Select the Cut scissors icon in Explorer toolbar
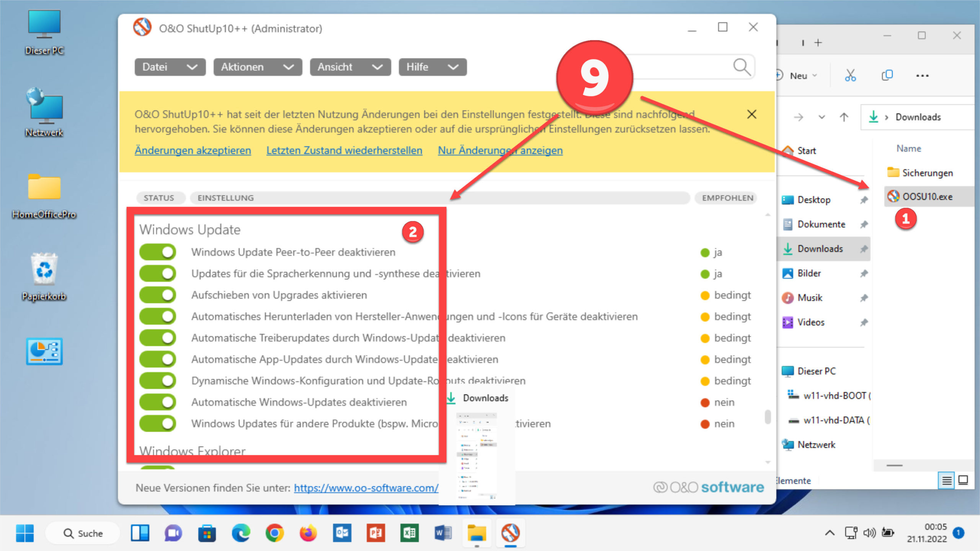Viewport: 980px width, 551px height. coord(850,75)
